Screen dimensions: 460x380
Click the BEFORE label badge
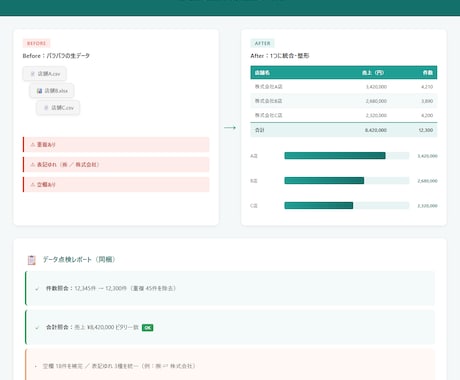(x=36, y=43)
